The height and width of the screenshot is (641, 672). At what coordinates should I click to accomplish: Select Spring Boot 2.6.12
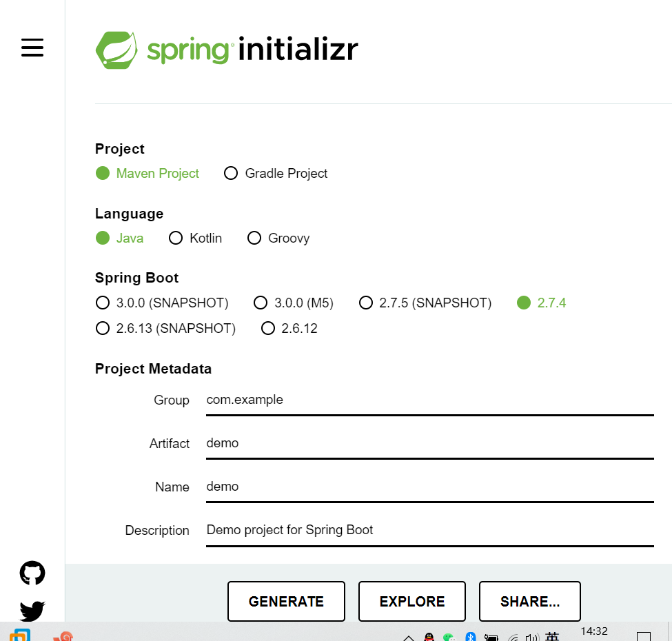[289, 328]
